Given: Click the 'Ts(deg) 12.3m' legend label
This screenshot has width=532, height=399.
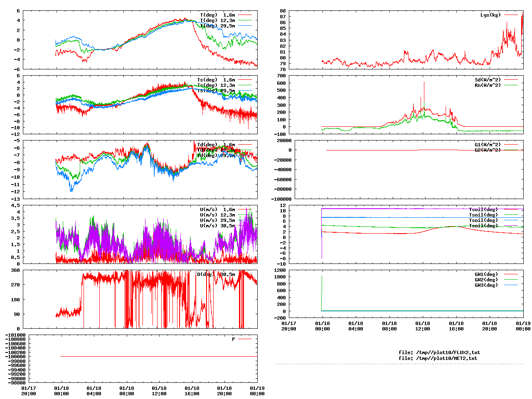Looking at the screenshot, I should 216,85.
